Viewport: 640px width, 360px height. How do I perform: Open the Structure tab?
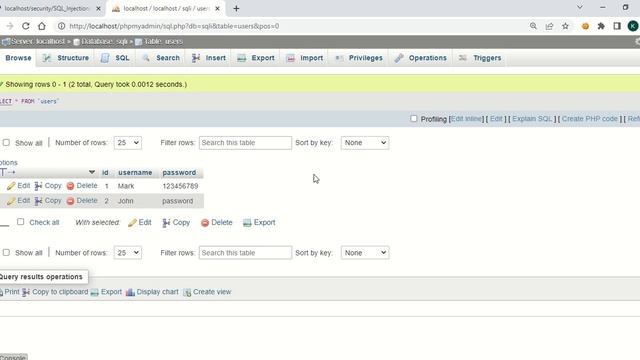[66, 58]
